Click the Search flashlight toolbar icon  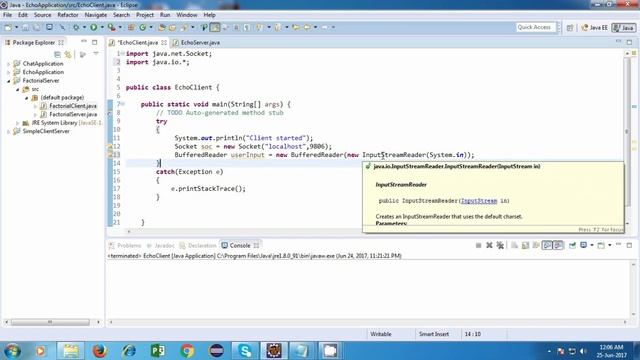click(x=184, y=27)
